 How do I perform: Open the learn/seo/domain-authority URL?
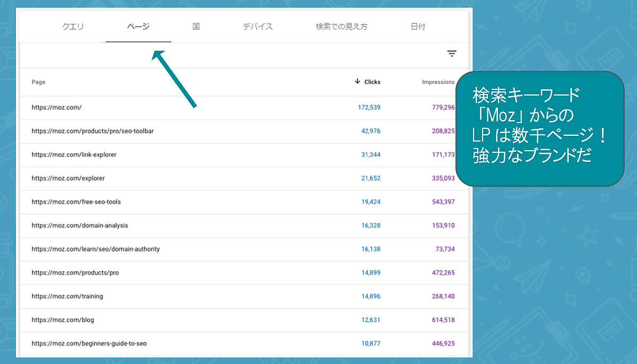(96, 249)
